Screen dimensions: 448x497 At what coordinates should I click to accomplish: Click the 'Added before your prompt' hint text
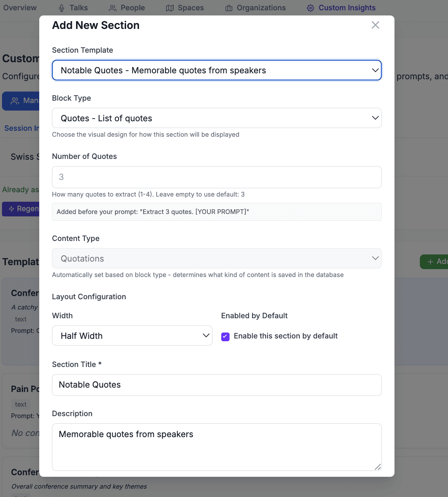tap(153, 212)
